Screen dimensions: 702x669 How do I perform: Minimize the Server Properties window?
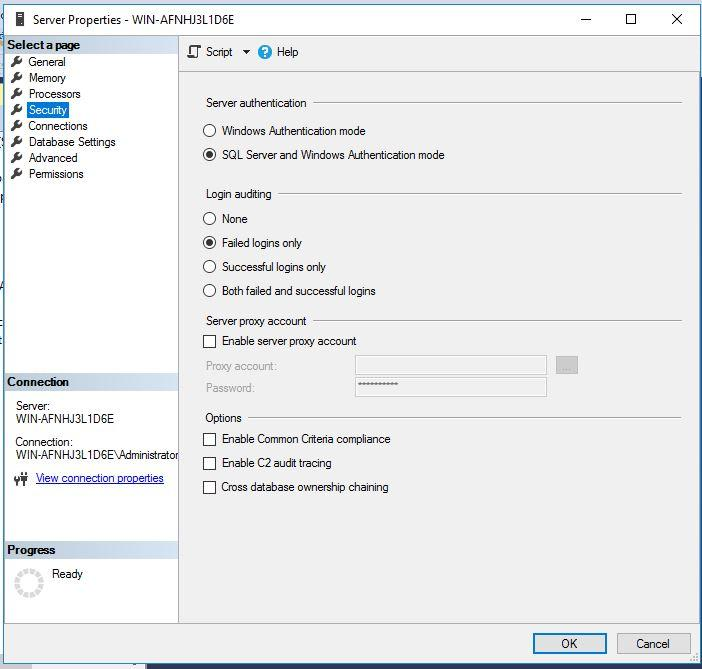pos(586,19)
